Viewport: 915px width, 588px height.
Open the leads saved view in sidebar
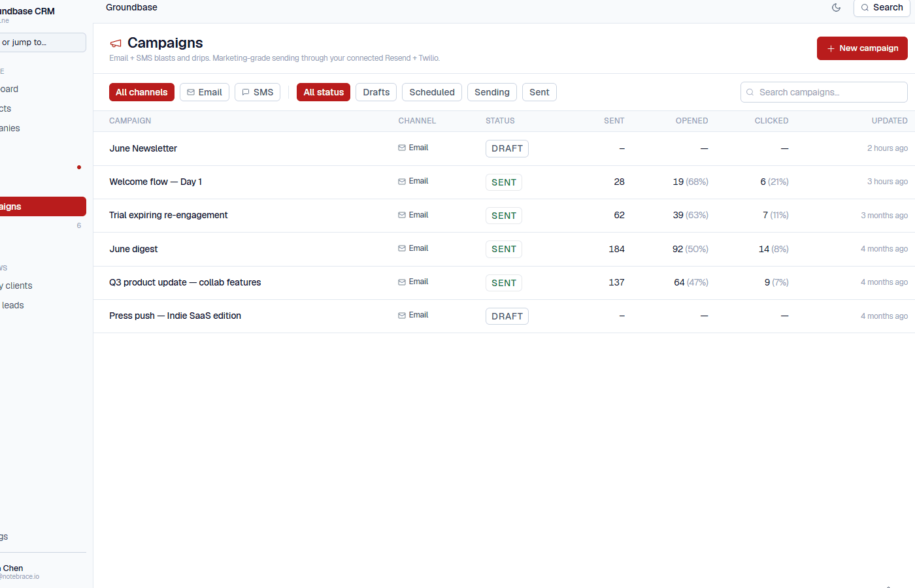click(x=12, y=305)
